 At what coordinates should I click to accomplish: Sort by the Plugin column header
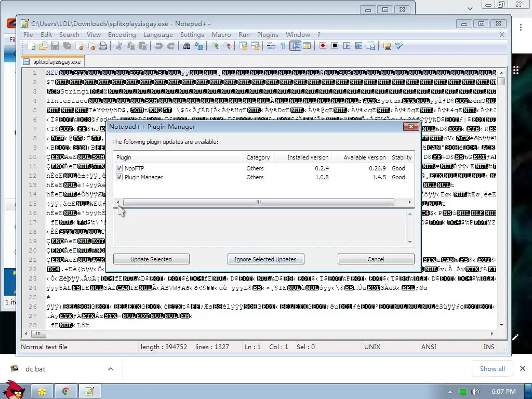click(x=178, y=157)
